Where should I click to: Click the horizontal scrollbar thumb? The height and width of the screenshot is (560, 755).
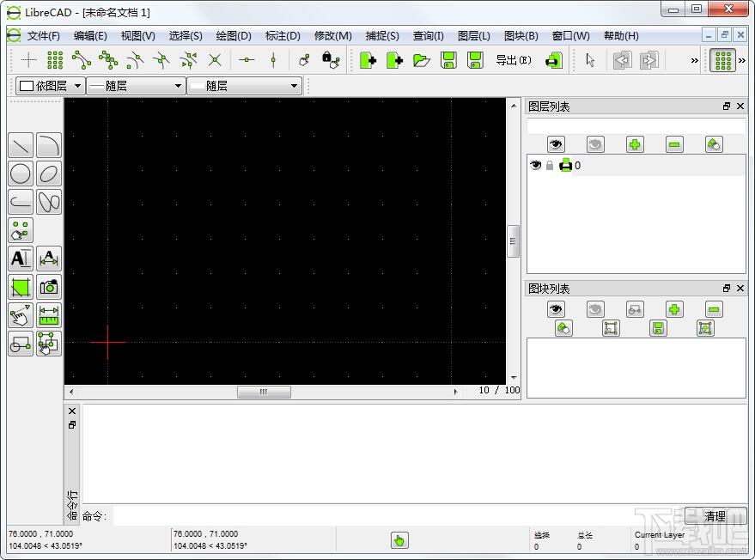[x=264, y=392]
